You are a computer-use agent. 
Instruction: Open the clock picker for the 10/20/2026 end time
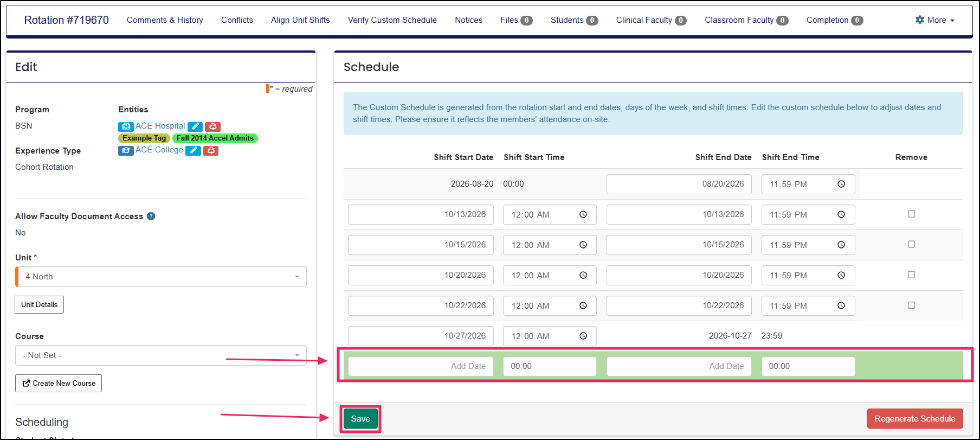[841, 275]
